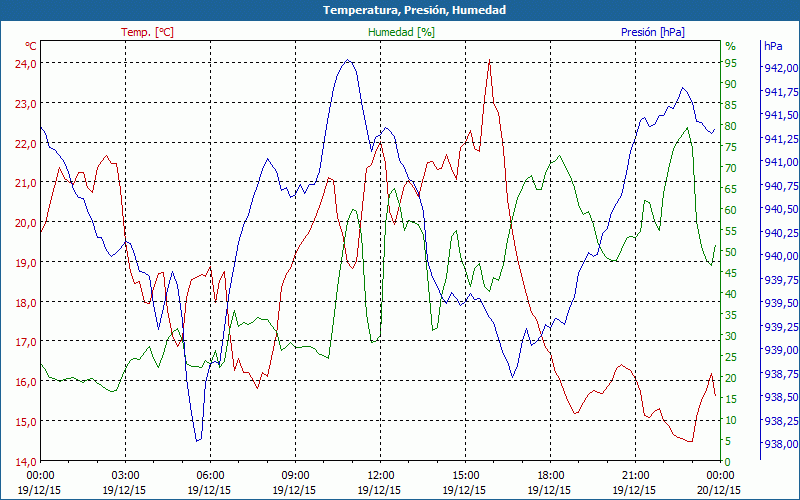The image size is (800, 500).
Task: Click the '22,0' temperature axis value
Action: pyautogui.click(x=26, y=143)
